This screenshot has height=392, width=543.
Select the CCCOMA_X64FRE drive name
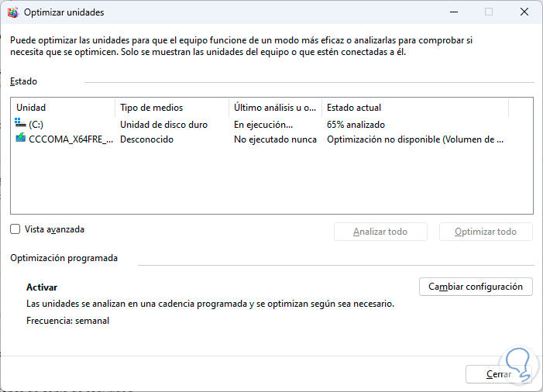pos(70,139)
